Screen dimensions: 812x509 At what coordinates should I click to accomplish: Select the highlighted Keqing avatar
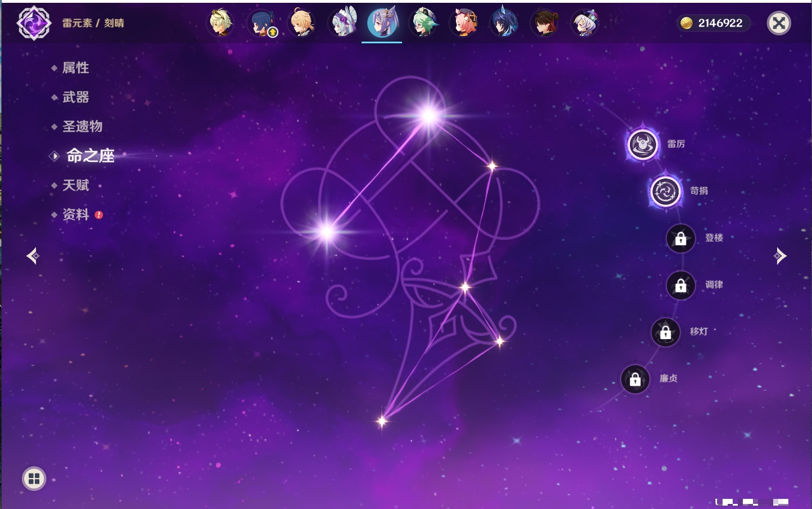[x=382, y=23]
